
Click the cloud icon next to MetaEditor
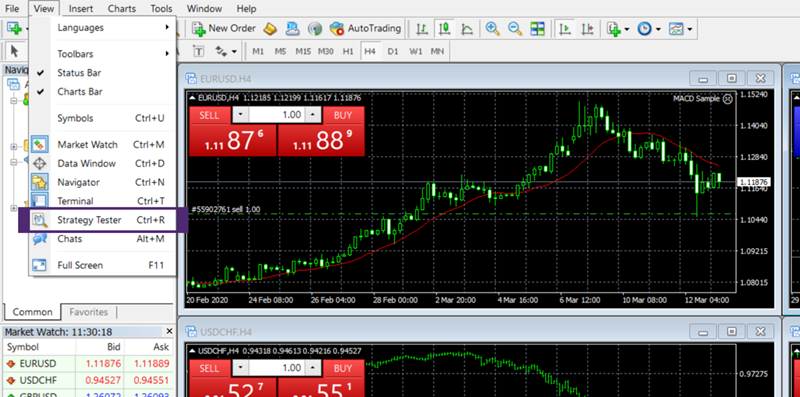coord(292,29)
